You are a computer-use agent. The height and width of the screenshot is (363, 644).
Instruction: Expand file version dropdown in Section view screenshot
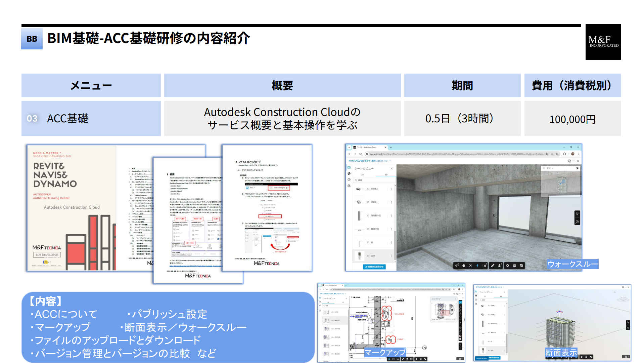pyautogui.click(x=503, y=287)
